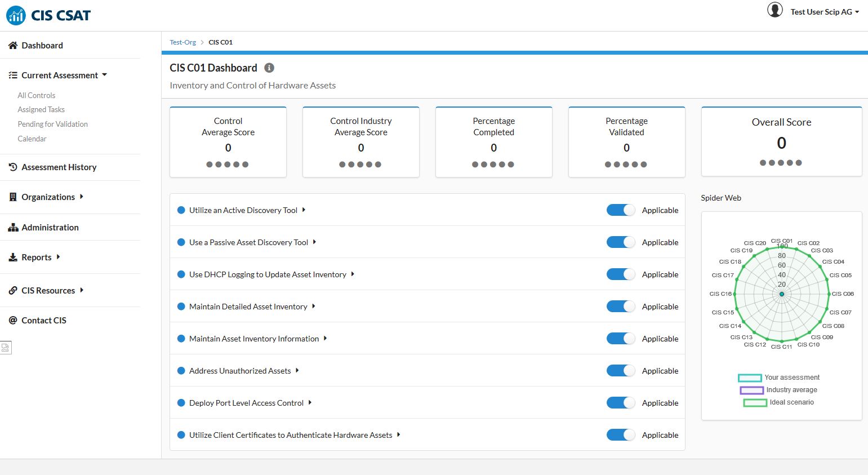Image resolution: width=868 pixels, height=475 pixels.
Task: Toggle Your assessment legend swatch
Action: point(750,378)
